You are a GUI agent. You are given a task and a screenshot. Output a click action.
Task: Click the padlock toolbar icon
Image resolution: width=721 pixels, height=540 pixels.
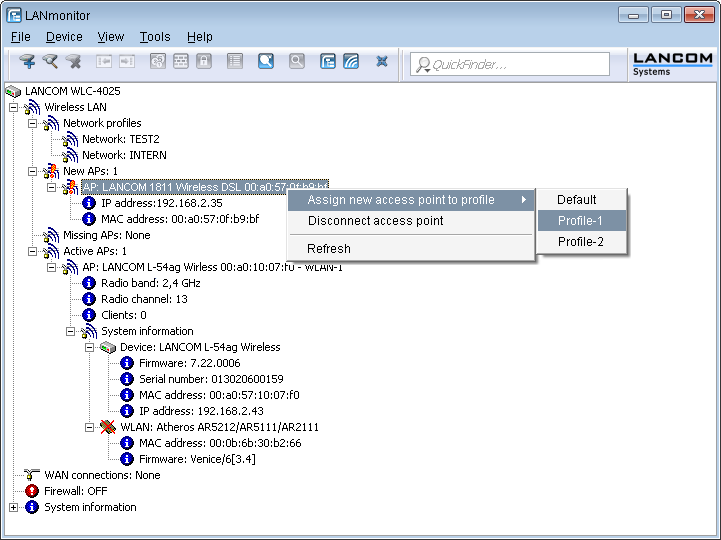coord(204,62)
